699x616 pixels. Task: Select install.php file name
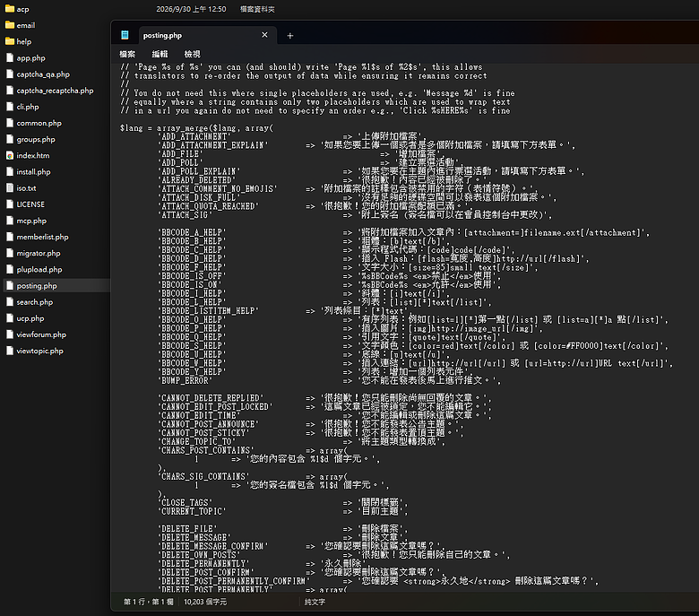click(33, 172)
